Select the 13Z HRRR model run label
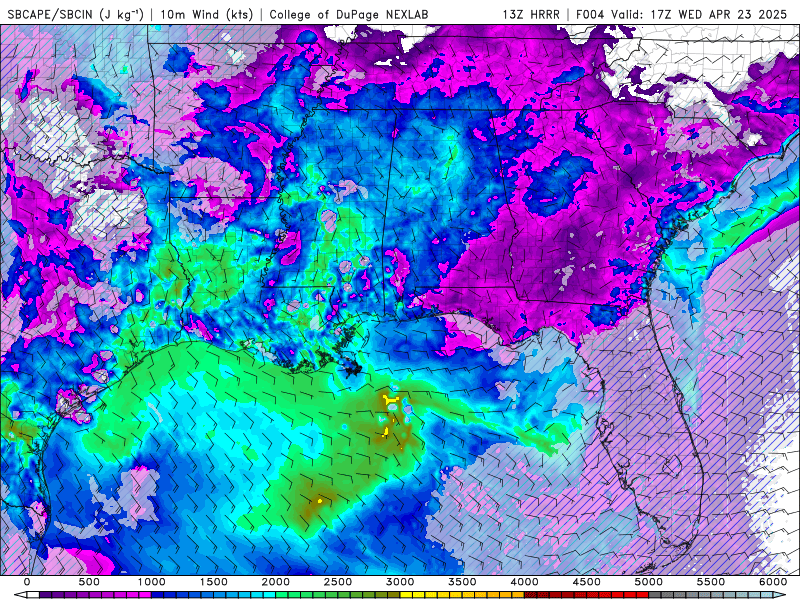This screenshot has height=600, width=800. 531,14
